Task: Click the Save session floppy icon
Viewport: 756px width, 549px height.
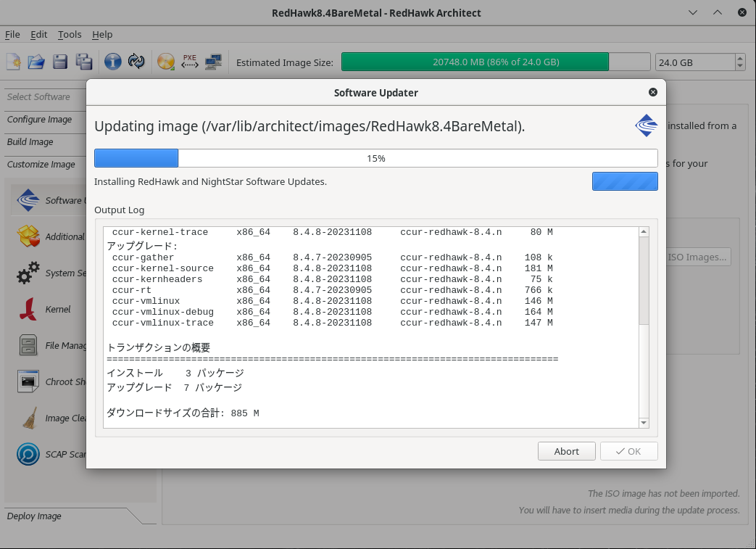Action: [x=60, y=62]
